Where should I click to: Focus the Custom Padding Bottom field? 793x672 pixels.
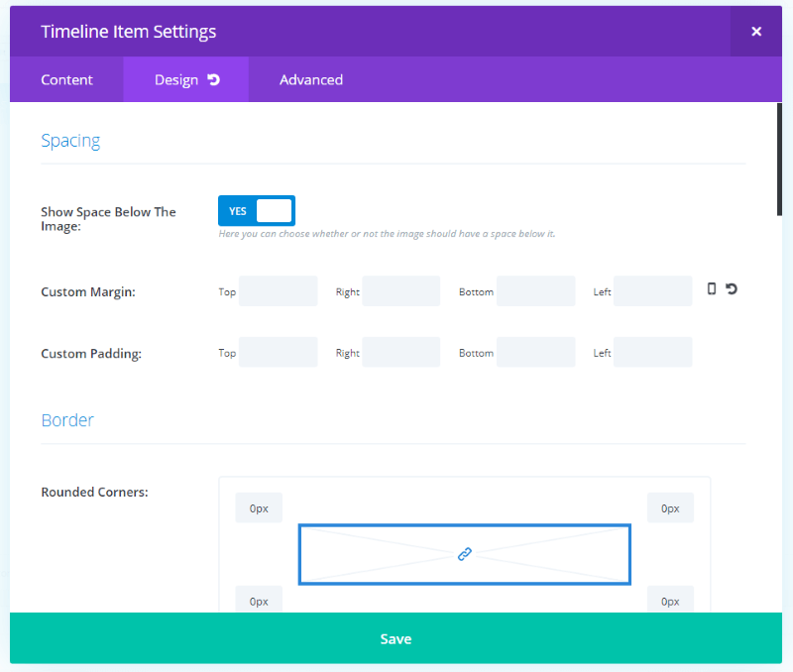point(535,353)
